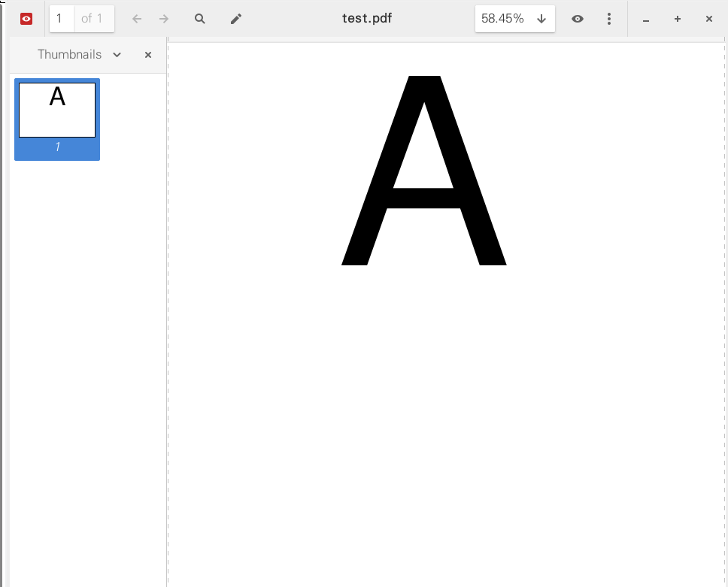Select the page 1 thumbnail
728x587 pixels.
coord(57,120)
